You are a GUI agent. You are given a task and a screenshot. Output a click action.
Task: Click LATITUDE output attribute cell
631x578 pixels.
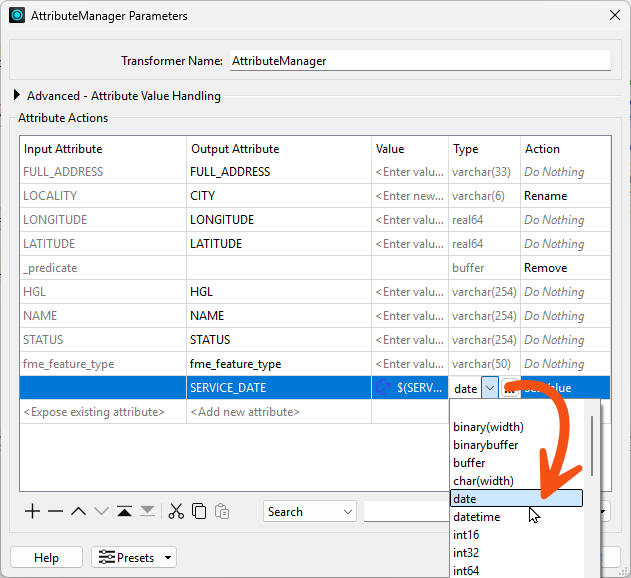(x=279, y=244)
